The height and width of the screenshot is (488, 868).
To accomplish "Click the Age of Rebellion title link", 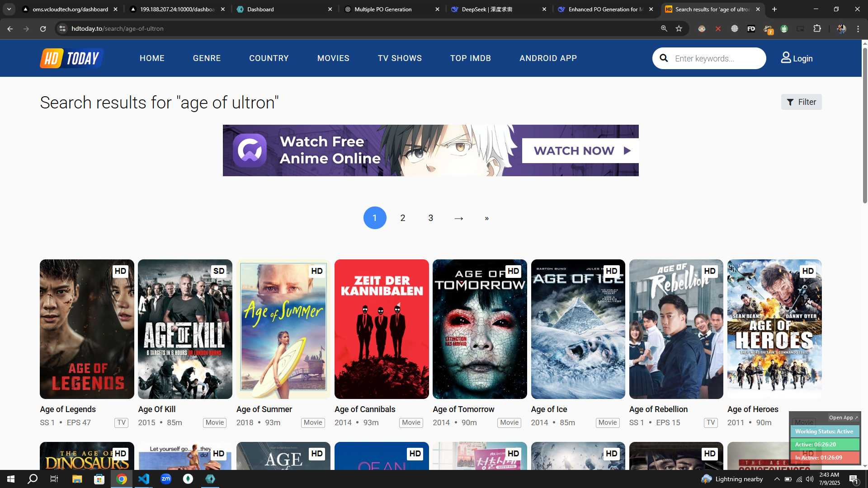I will 658,409.
